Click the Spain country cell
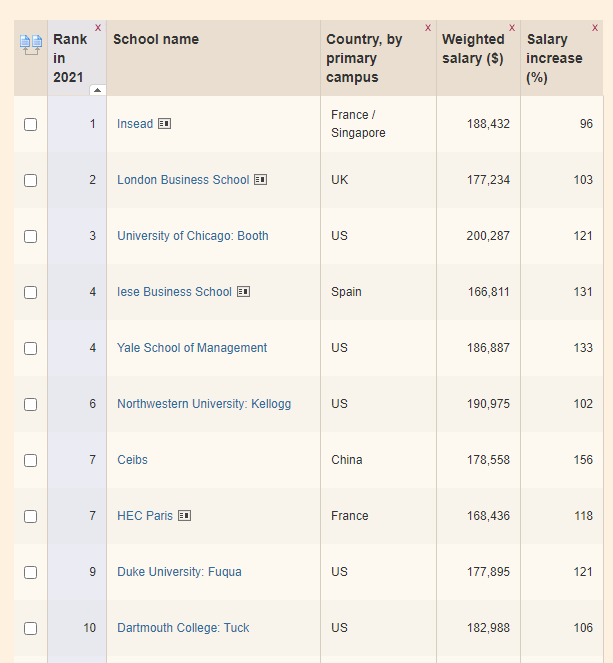The image size is (613, 663). coord(346,292)
